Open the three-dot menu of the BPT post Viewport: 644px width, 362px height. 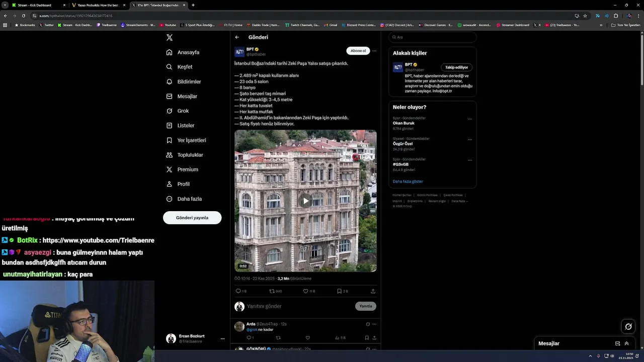click(x=374, y=51)
